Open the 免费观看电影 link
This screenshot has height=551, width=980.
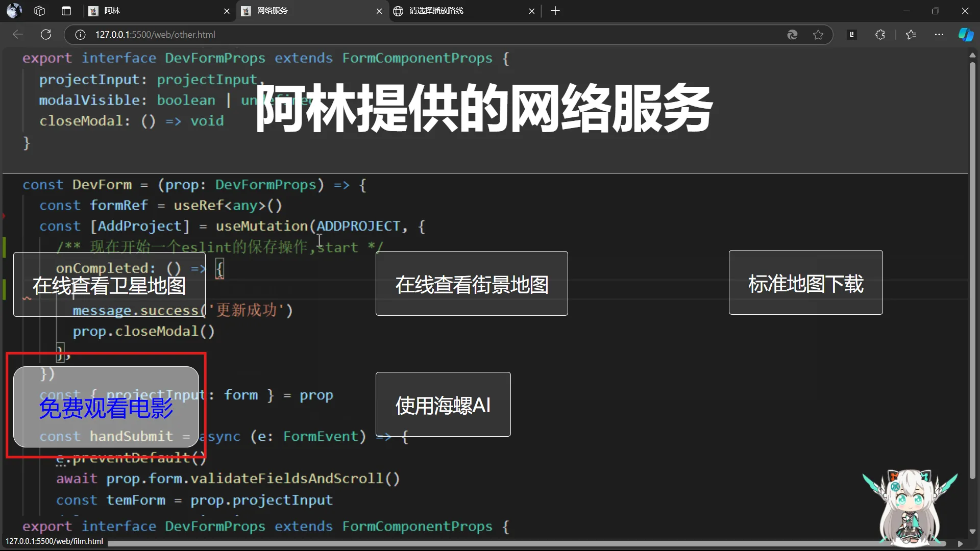[106, 407]
